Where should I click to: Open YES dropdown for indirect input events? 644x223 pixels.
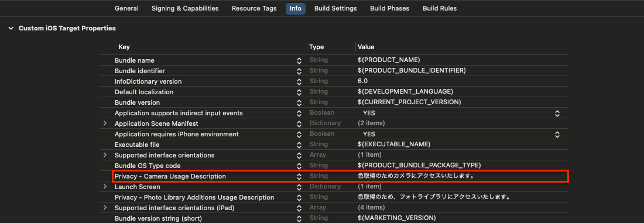coord(557,113)
